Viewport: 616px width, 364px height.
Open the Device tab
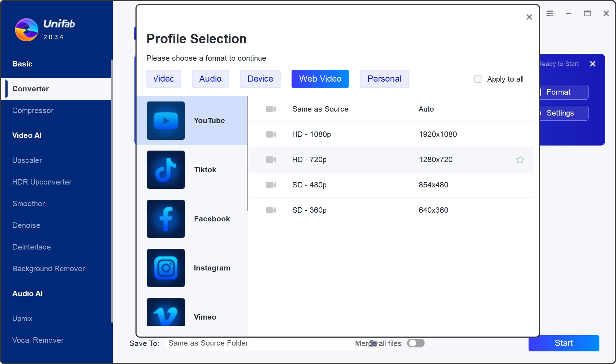(260, 79)
